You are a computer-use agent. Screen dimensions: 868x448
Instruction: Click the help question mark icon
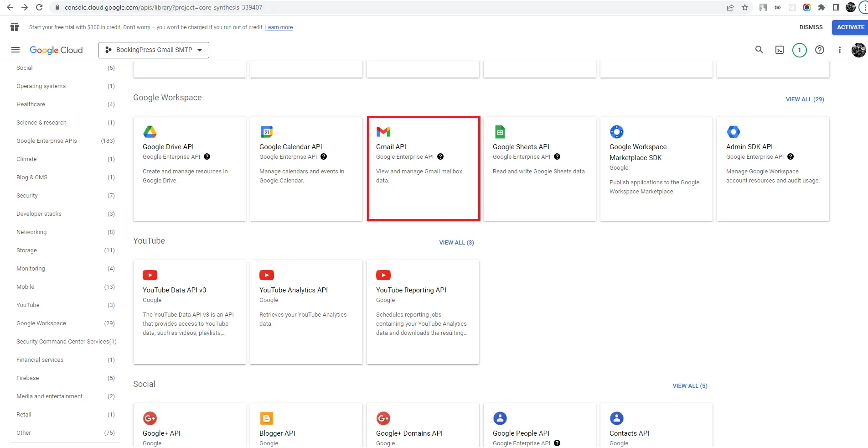[819, 50]
